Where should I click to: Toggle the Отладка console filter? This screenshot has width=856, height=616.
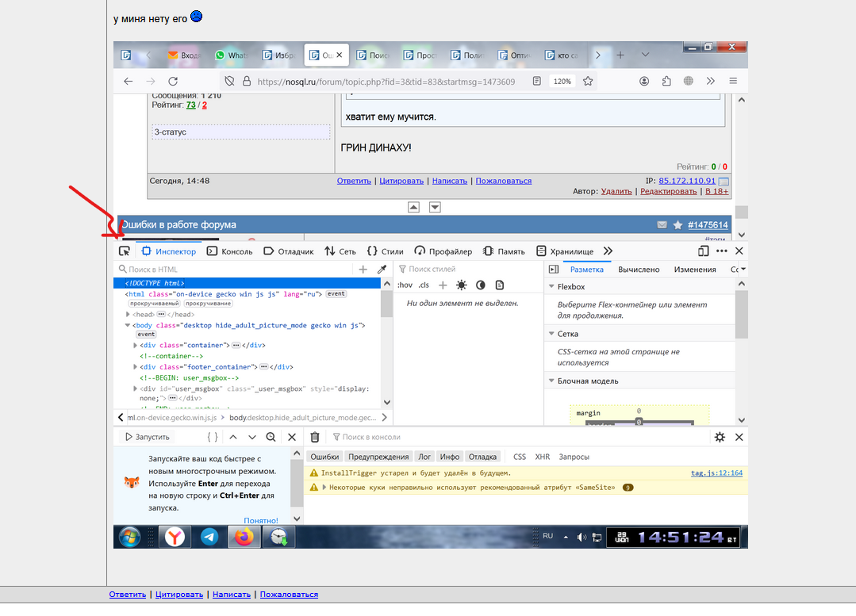click(482, 457)
